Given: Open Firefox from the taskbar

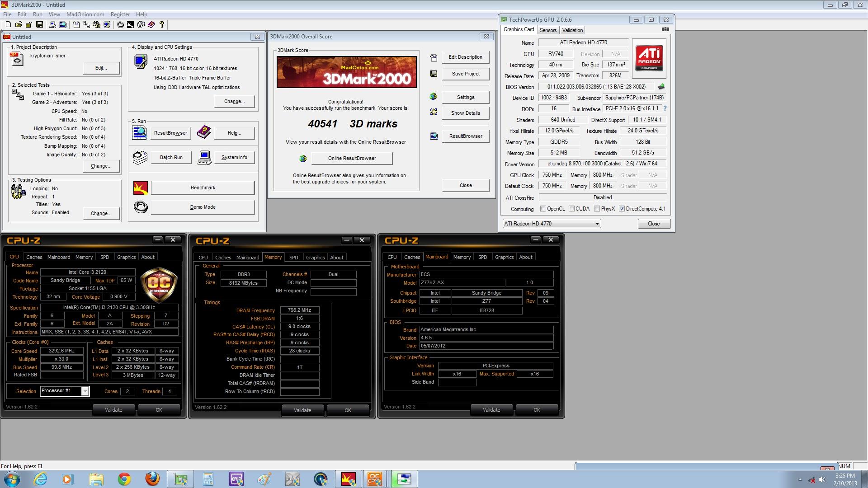Looking at the screenshot, I should coord(152,479).
